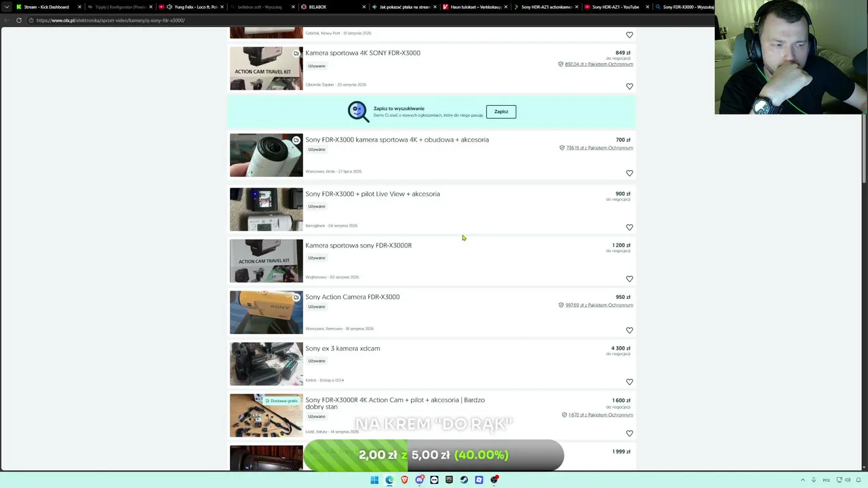Open Roblox from the taskbar

479,480
